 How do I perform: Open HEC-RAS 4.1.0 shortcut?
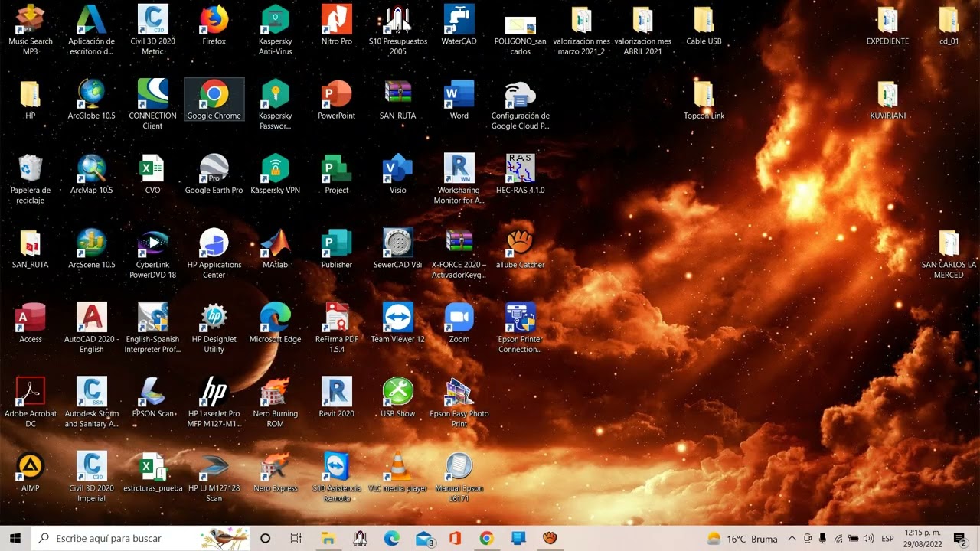click(x=521, y=174)
